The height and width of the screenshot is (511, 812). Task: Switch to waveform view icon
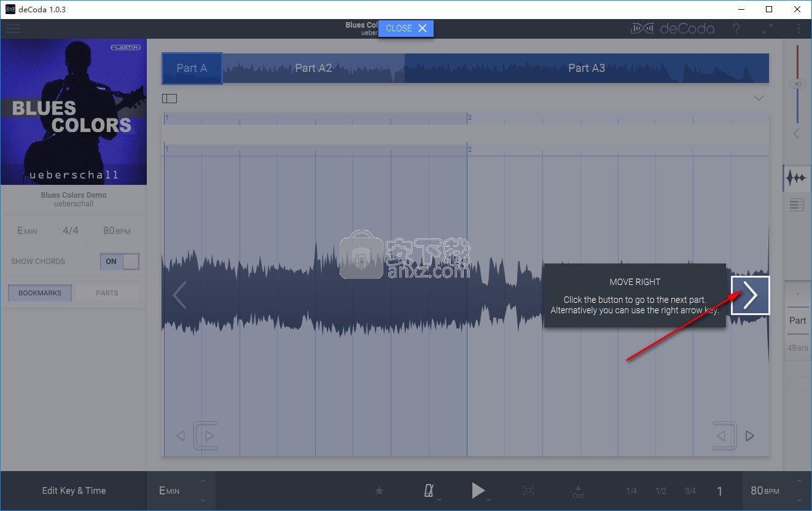pos(797,178)
